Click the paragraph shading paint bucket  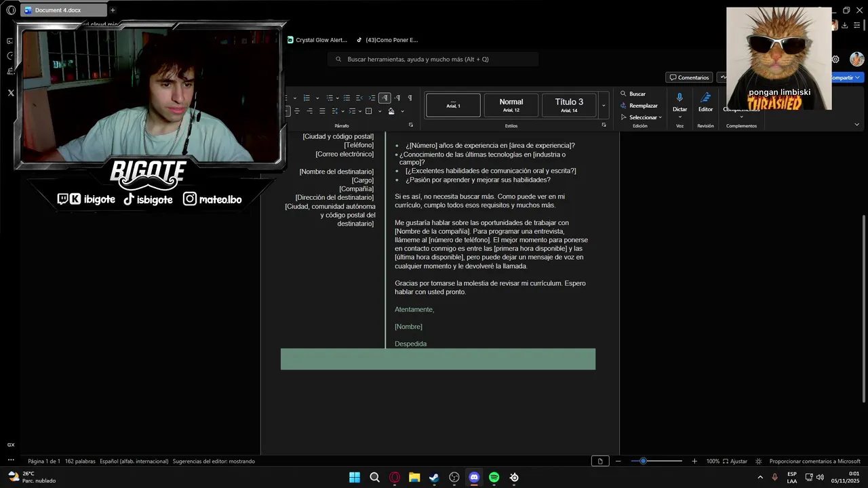pos(391,111)
